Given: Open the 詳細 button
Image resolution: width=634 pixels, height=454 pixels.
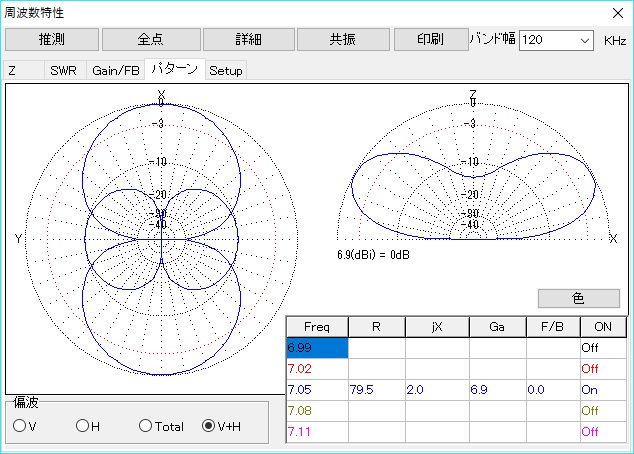Looking at the screenshot, I should tap(249, 40).
